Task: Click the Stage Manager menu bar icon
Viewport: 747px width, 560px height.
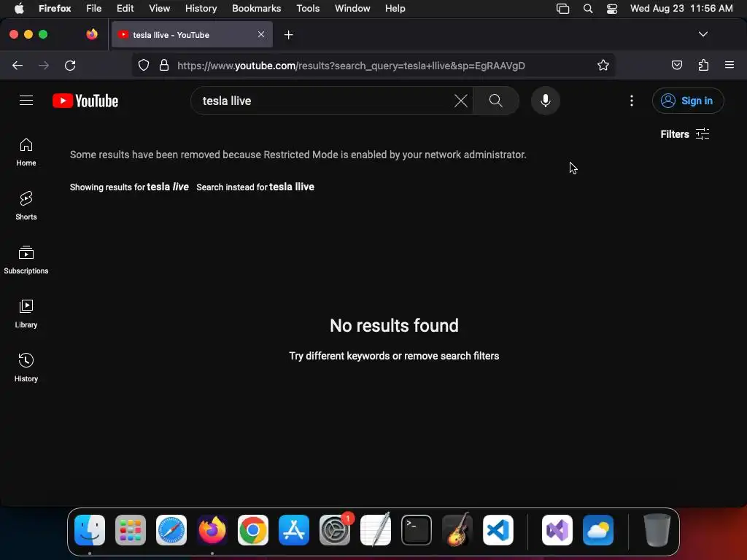Action: (x=562, y=9)
